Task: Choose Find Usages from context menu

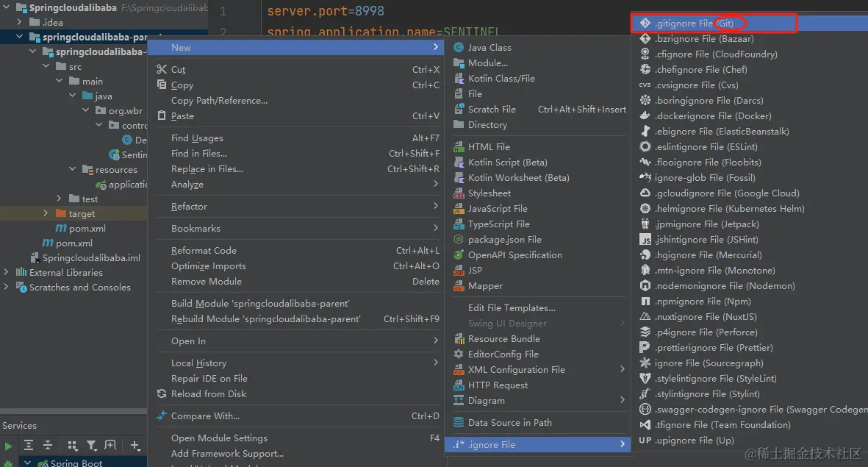Action: click(296, 138)
